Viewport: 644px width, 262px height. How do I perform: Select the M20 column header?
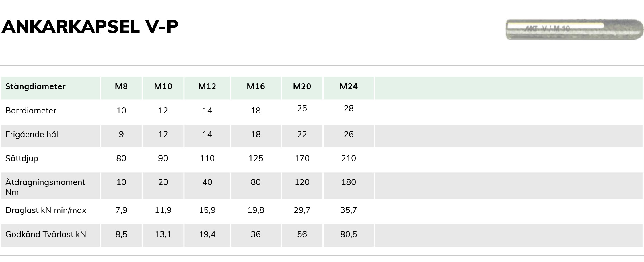tap(302, 86)
